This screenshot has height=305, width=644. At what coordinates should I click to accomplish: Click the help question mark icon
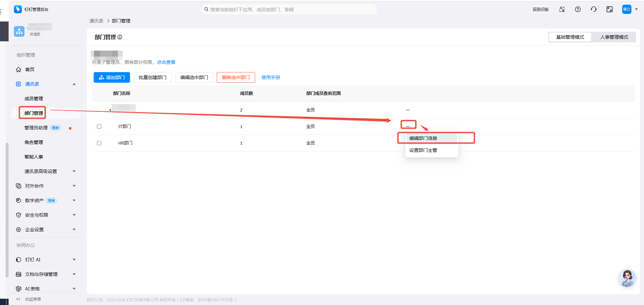click(578, 9)
